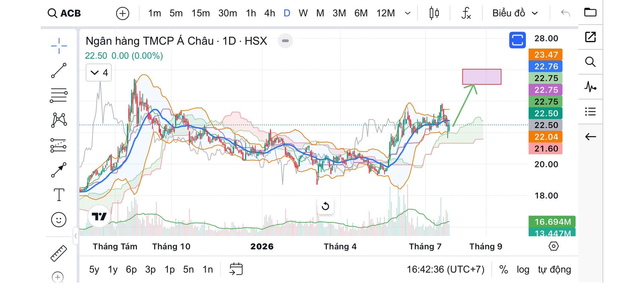Click the magnifier search icon in right sidebar
The width and height of the screenshot is (644, 297).
click(590, 62)
